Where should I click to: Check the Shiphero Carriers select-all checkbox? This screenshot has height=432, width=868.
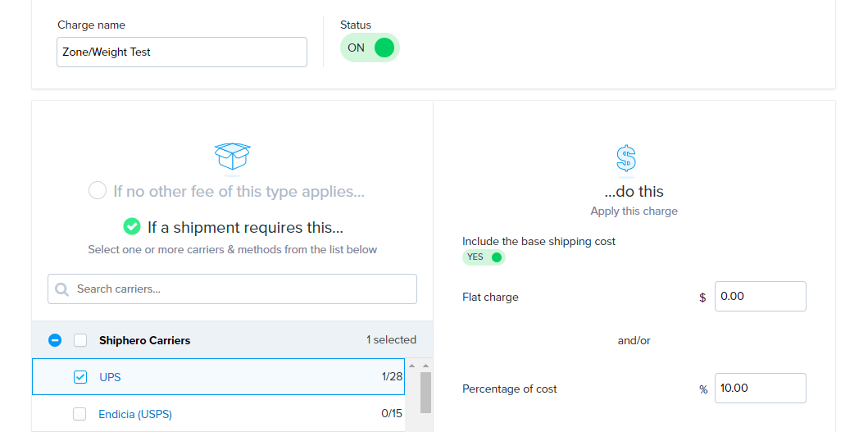[80, 340]
